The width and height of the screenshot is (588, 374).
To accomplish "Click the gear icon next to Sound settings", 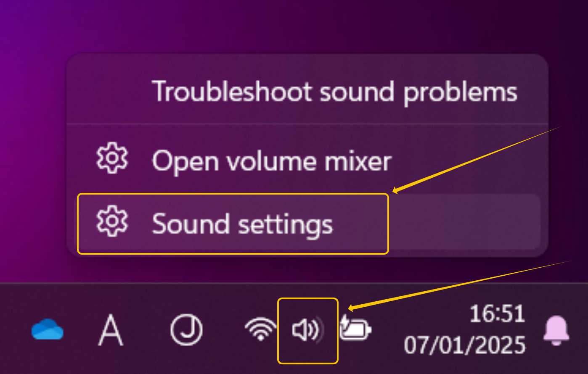I will tap(111, 223).
